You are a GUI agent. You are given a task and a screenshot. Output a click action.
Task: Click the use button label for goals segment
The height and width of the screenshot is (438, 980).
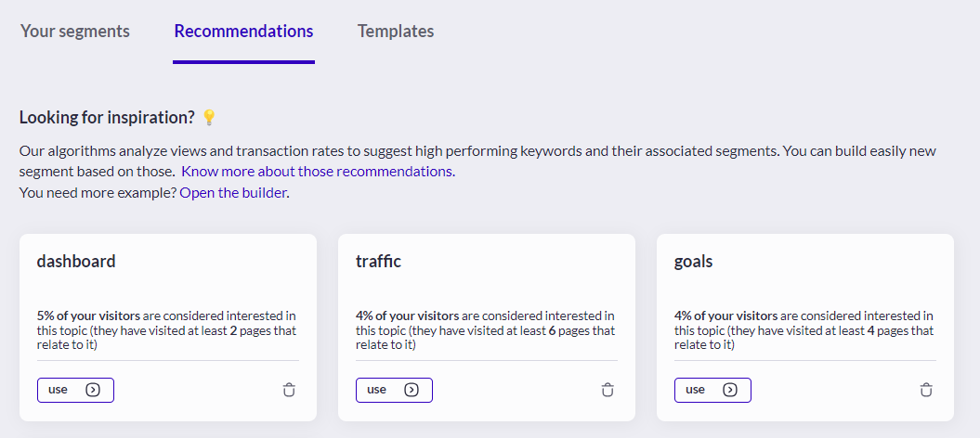point(695,390)
